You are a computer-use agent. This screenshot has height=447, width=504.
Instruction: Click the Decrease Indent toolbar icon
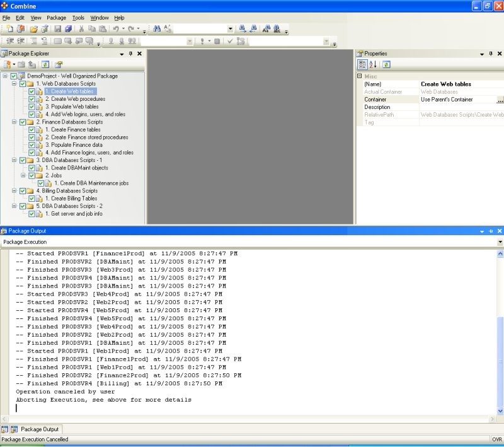coord(10,41)
